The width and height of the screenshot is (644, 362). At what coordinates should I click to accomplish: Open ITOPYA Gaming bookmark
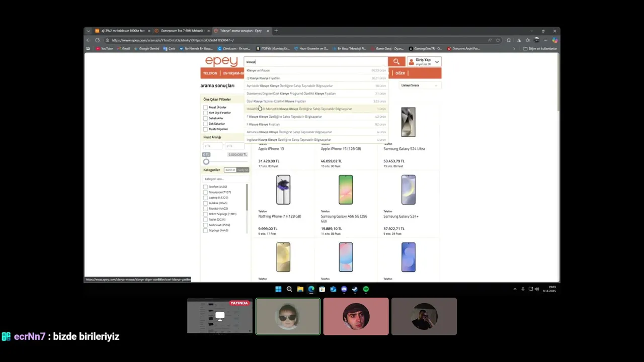click(273, 49)
